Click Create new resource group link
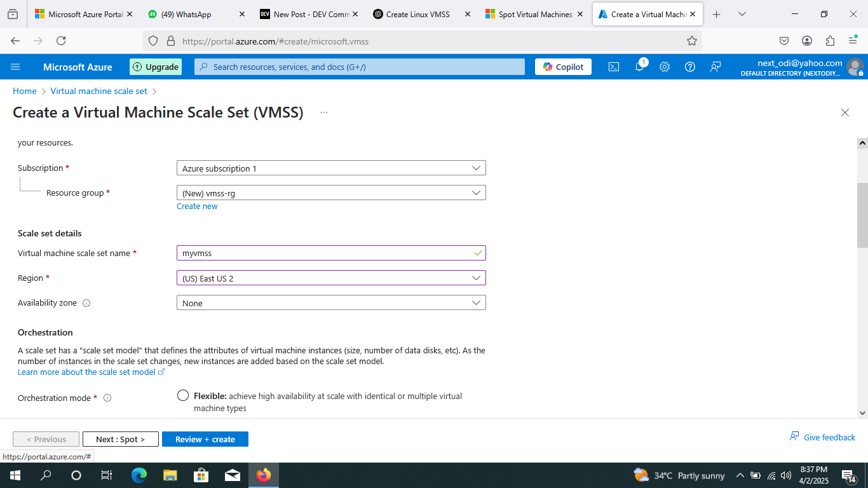This screenshot has width=868, height=488. click(197, 206)
